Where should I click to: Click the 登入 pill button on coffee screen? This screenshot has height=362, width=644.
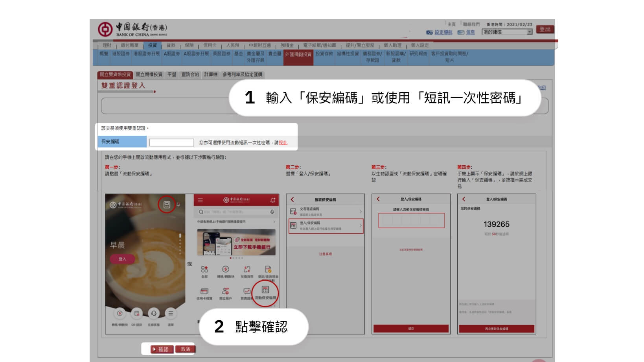point(122,259)
